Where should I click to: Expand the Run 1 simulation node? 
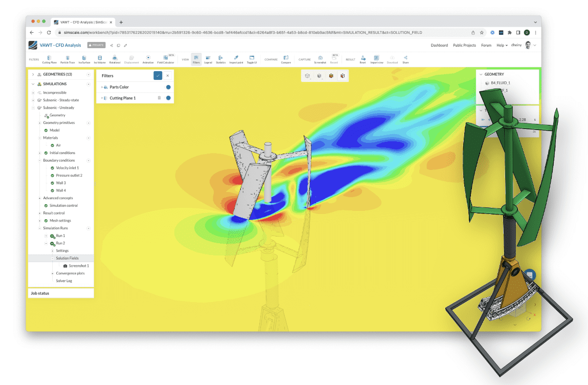click(x=45, y=235)
